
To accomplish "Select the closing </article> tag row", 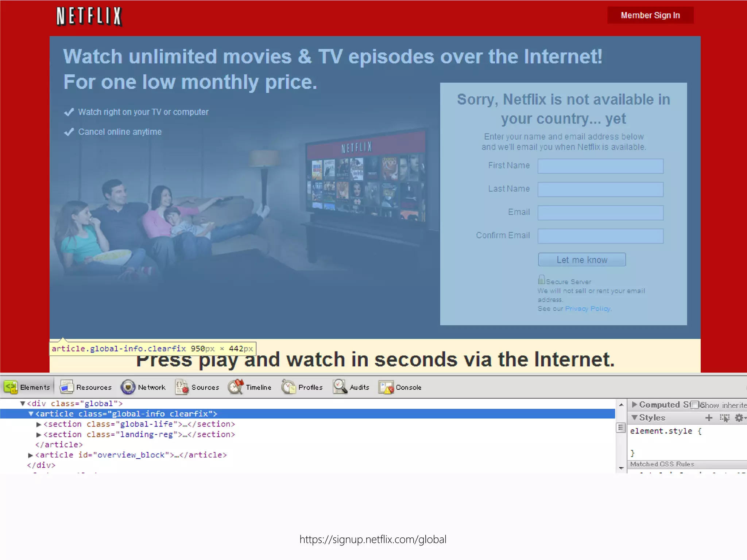I will click(59, 445).
